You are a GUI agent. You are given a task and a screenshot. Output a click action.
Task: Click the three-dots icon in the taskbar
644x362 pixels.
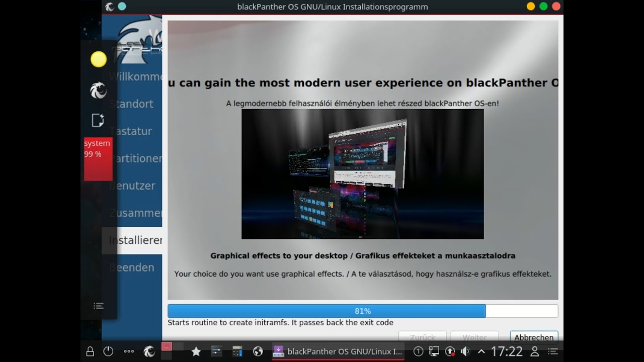[x=129, y=351]
